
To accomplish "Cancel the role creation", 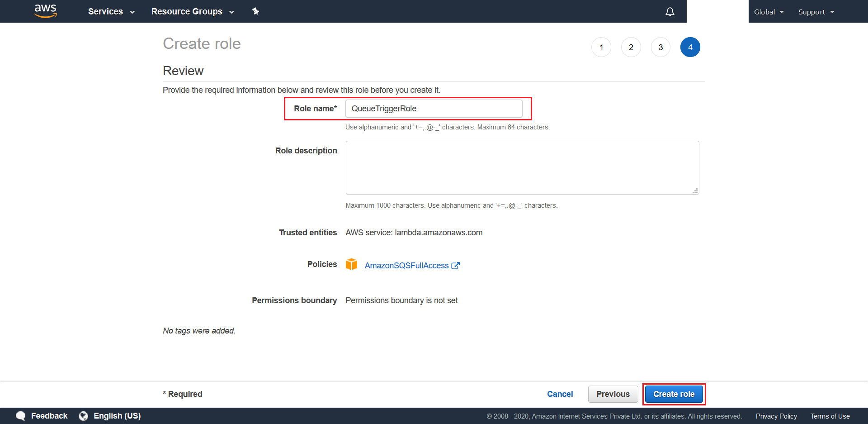I will [x=560, y=394].
